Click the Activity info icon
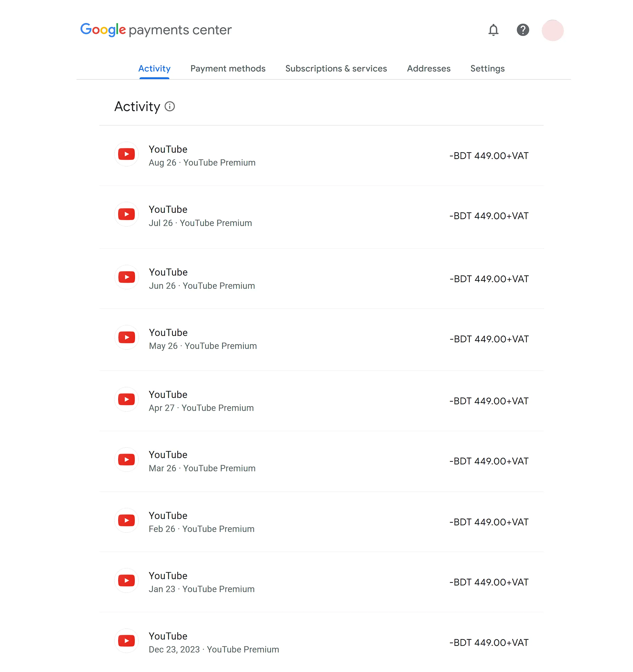633x672 pixels. (x=170, y=107)
